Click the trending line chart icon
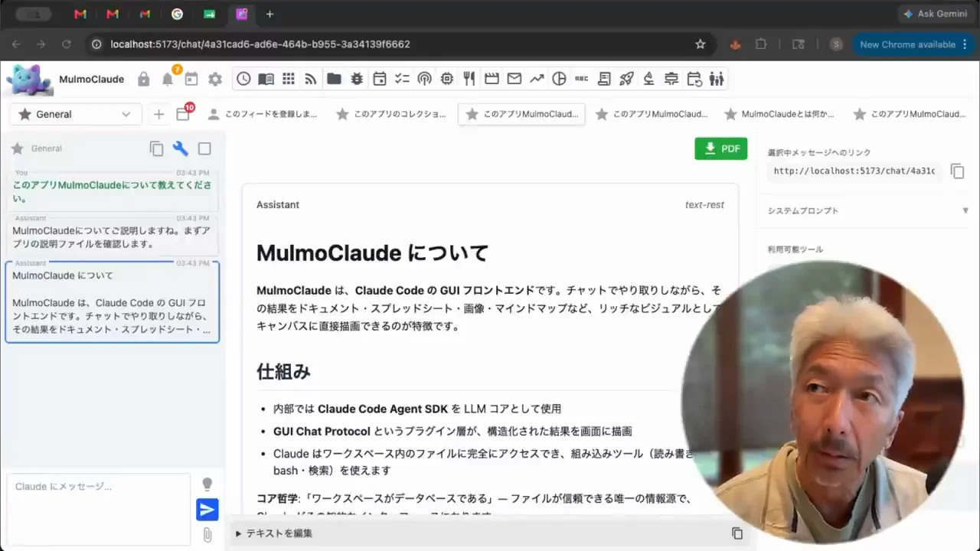This screenshot has height=551, width=980. pos(537,78)
